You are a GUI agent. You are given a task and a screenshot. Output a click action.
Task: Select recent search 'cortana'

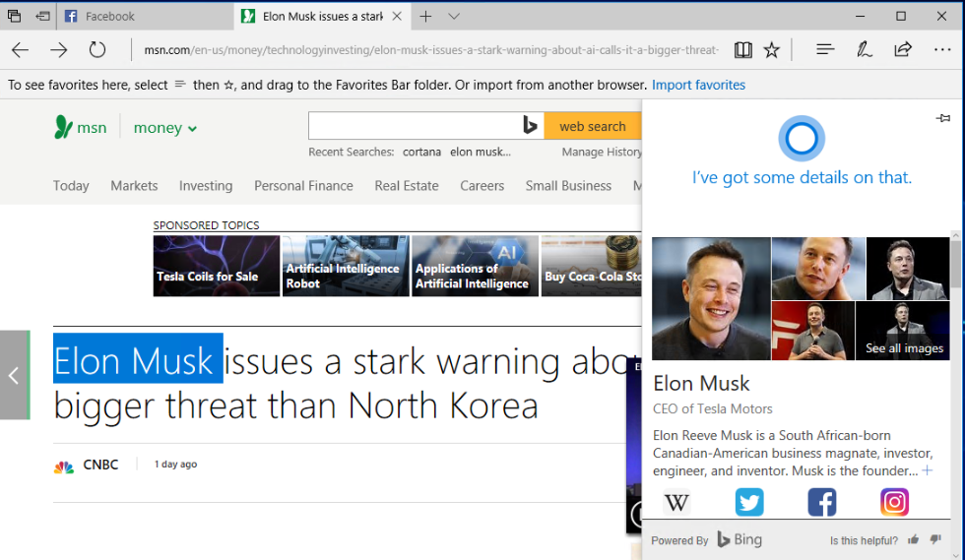click(421, 152)
